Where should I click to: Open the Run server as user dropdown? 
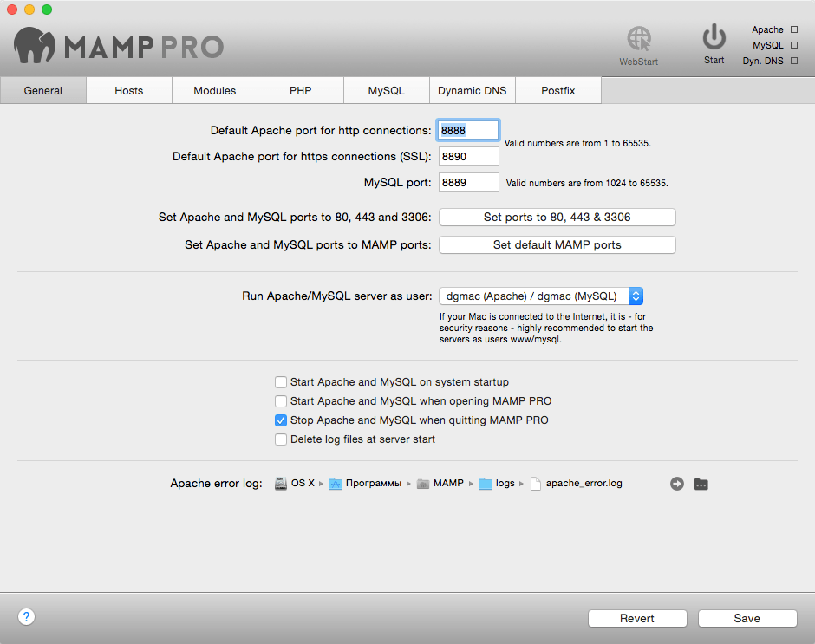point(541,296)
